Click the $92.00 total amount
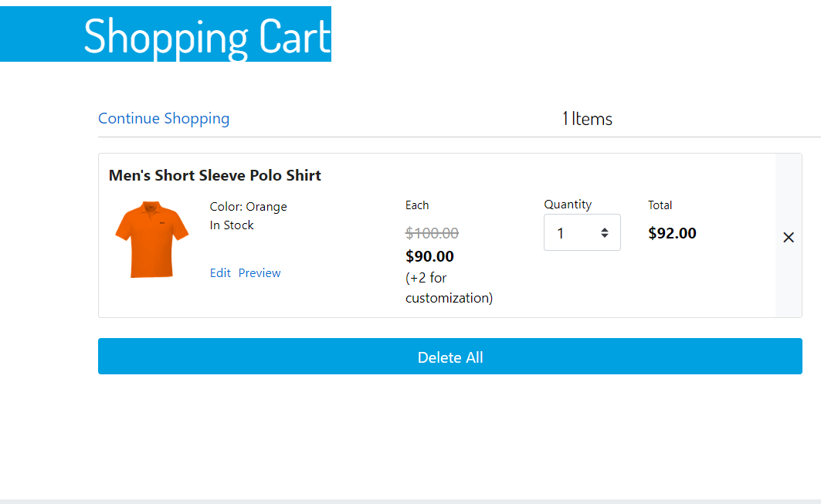The width and height of the screenshot is (821, 504). point(672,233)
